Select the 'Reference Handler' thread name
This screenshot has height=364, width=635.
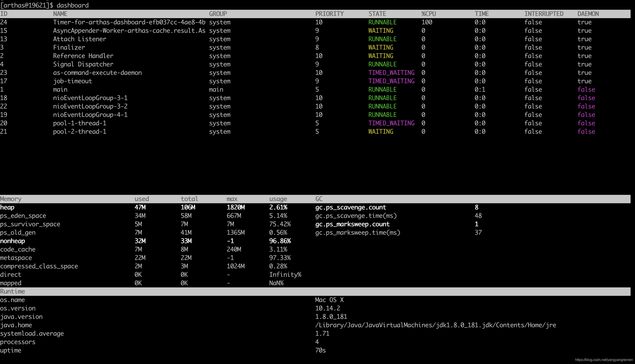pyautogui.click(x=83, y=56)
